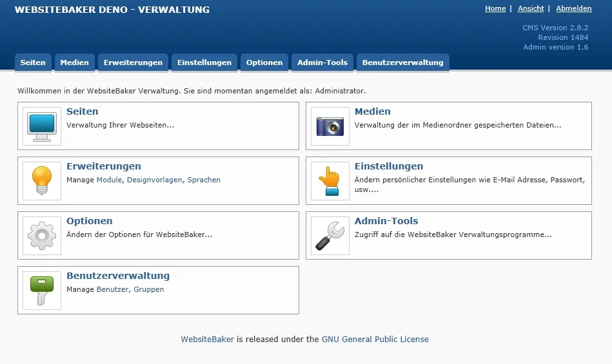
Task: Open the Gruppen link
Action: point(149,289)
